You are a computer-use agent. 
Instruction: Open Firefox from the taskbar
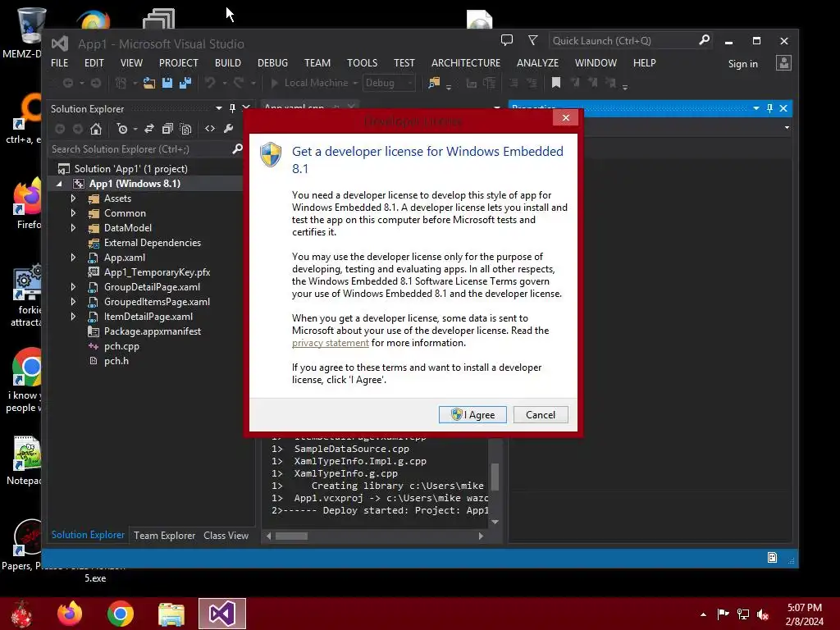pyautogui.click(x=70, y=614)
